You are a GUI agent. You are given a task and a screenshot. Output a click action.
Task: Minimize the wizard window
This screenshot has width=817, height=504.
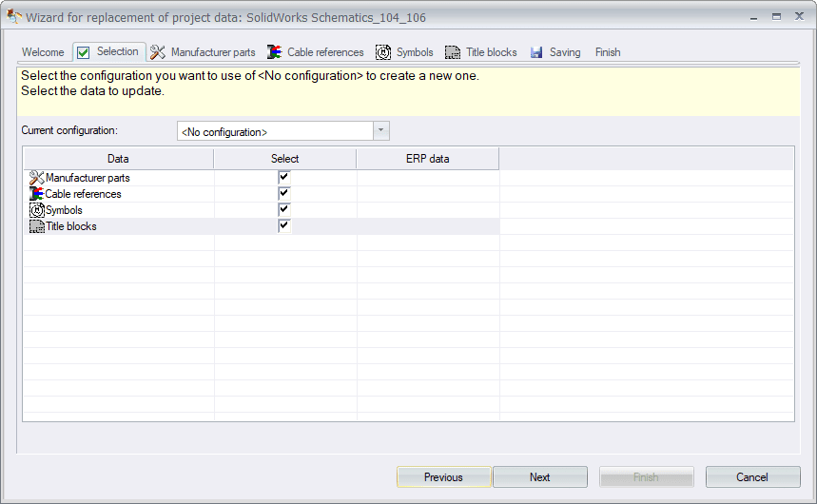click(x=753, y=17)
